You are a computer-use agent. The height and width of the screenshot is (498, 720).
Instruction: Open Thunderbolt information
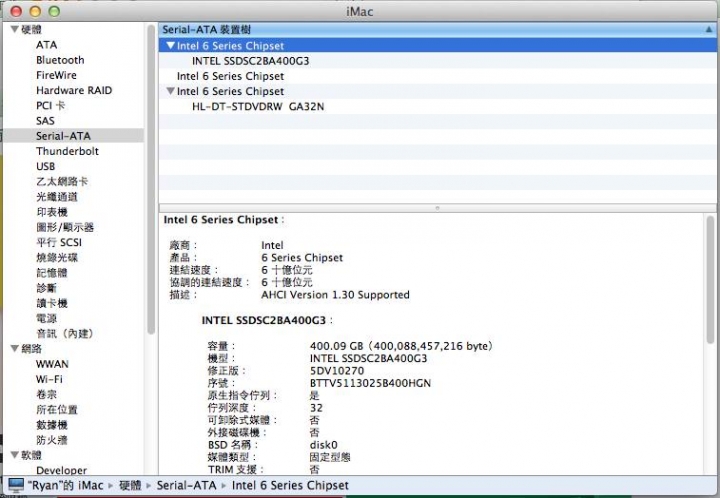(67, 151)
